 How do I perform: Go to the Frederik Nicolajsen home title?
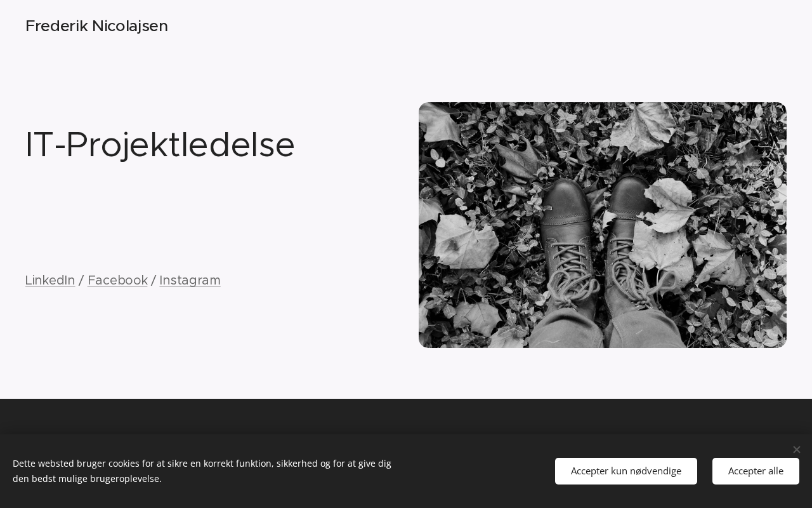(96, 26)
